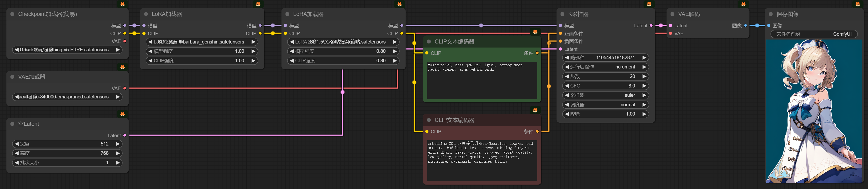Click the 正面条件 input port on K采样器
868x189 pixels.
coord(560,33)
